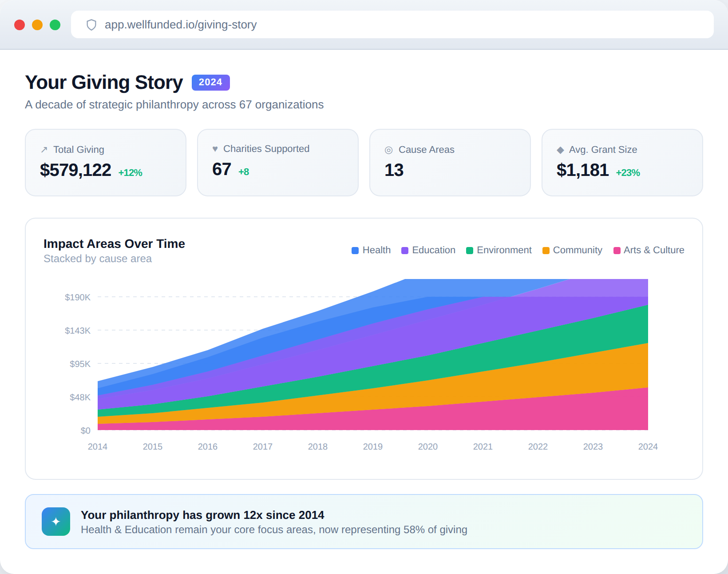Select the 2014 year label on chart axis
728x574 pixels.
tap(98, 446)
